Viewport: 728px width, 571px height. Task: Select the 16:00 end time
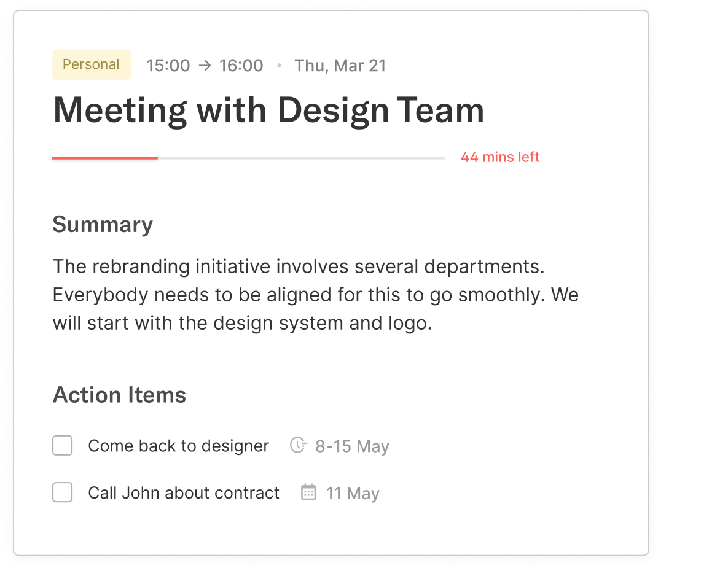click(x=241, y=66)
